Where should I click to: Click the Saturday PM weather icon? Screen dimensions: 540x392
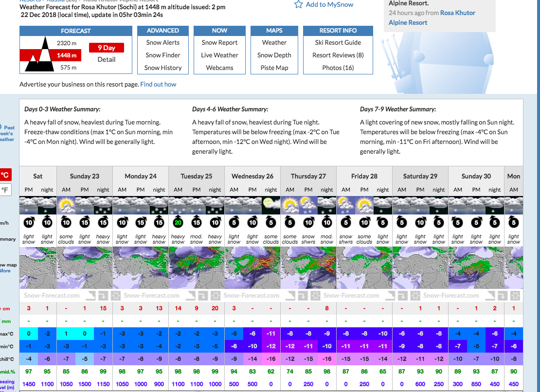29,205
